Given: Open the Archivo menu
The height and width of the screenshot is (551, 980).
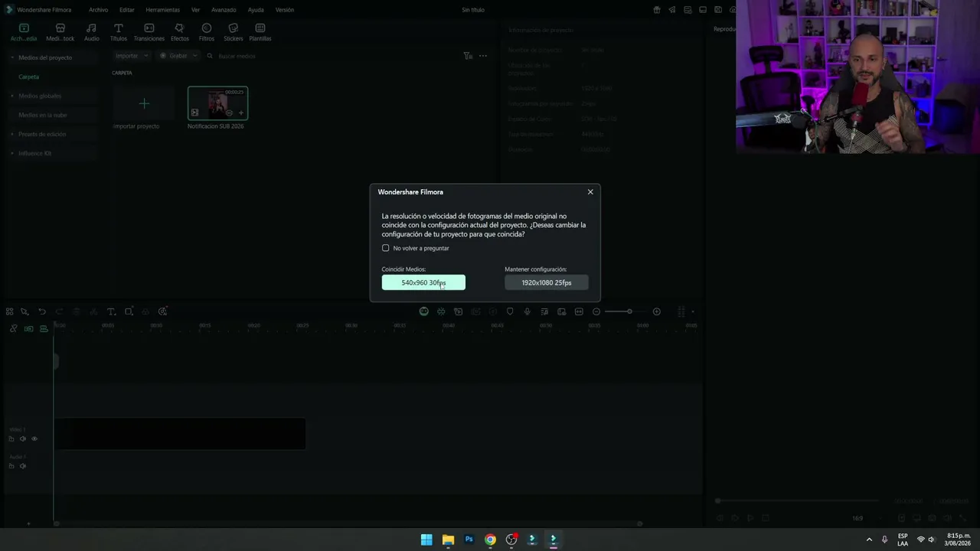Looking at the screenshot, I should point(98,10).
